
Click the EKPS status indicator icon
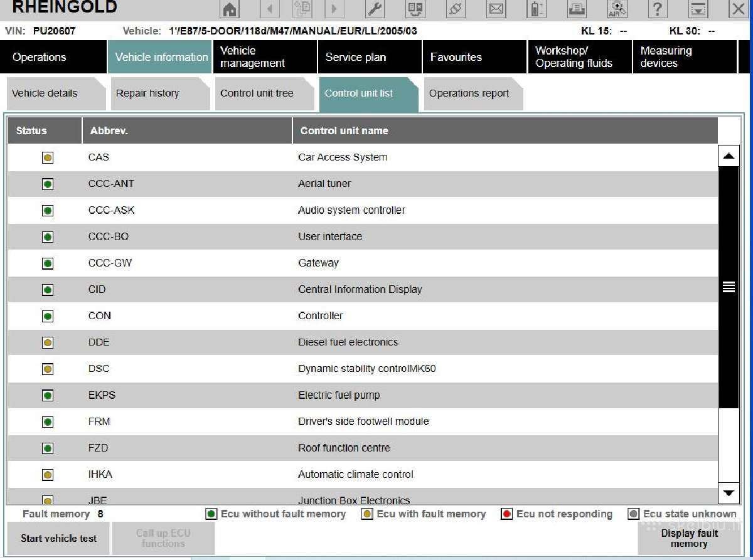48,396
